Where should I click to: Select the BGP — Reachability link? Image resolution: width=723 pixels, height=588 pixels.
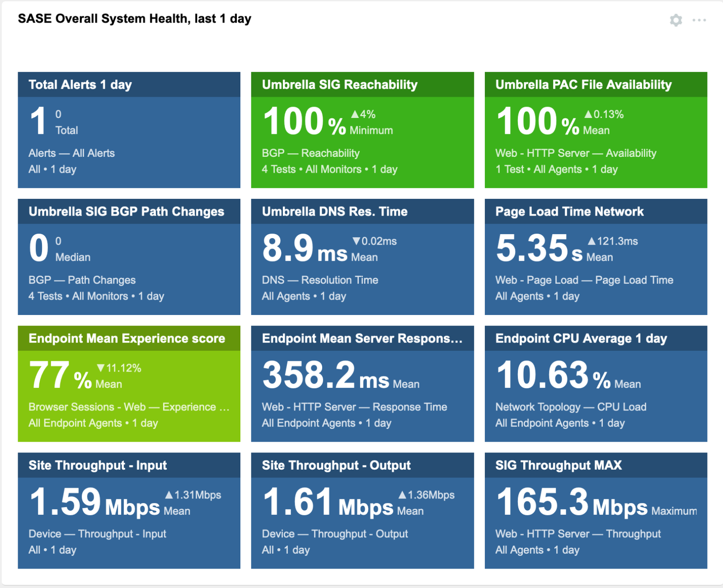pyautogui.click(x=310, y=153)
